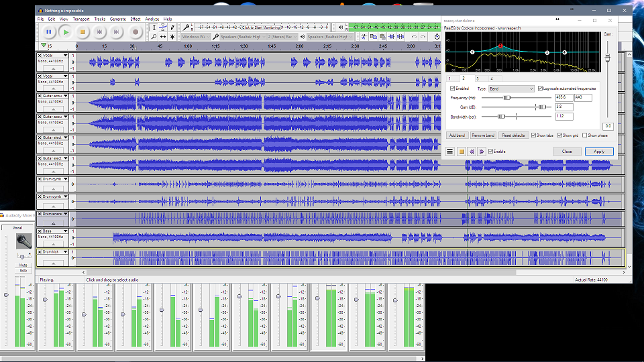
Task: Pause playback with the Pause button
Action: (48, 32)
